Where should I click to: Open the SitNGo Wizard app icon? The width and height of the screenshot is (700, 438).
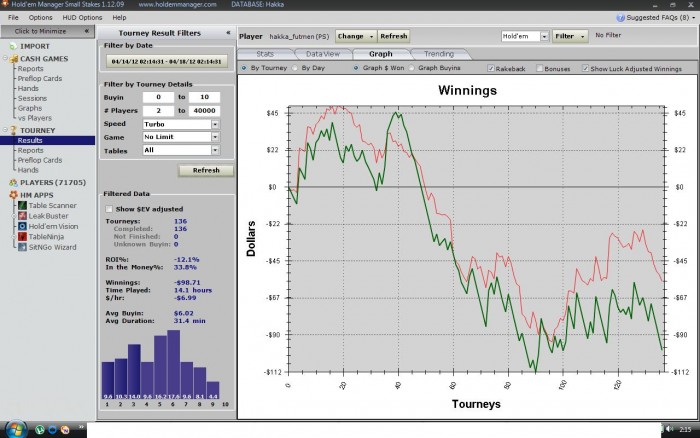(22, 247)
